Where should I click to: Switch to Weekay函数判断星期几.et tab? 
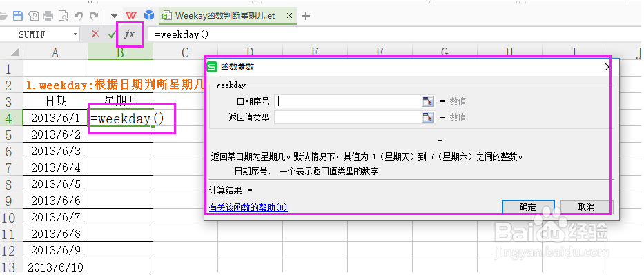[224, 16]
